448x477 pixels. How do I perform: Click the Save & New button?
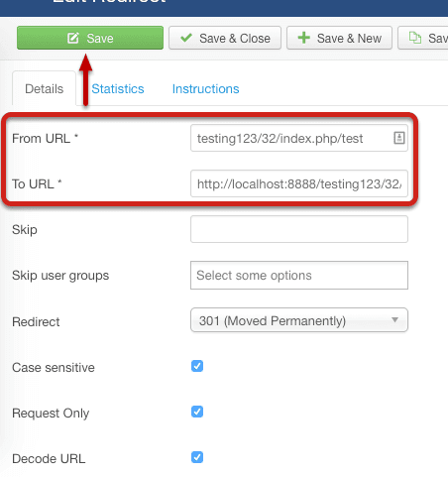point(339,38)
